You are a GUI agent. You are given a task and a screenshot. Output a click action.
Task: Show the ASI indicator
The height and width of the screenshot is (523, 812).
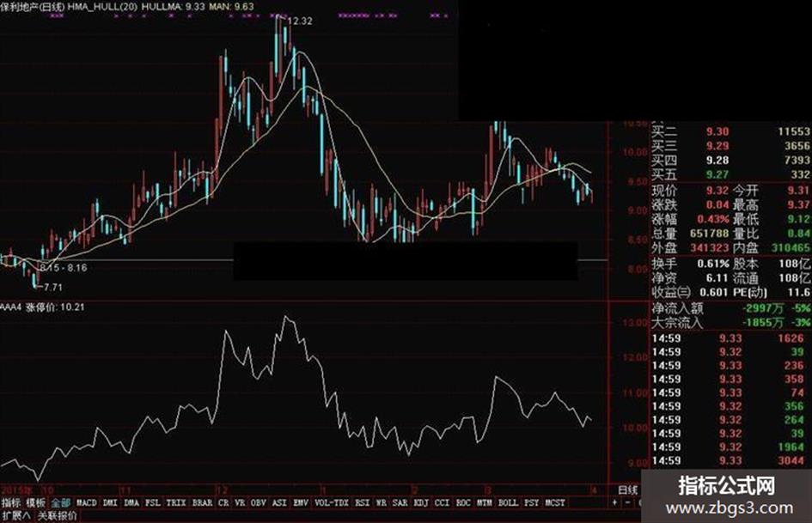click(279, 502)
